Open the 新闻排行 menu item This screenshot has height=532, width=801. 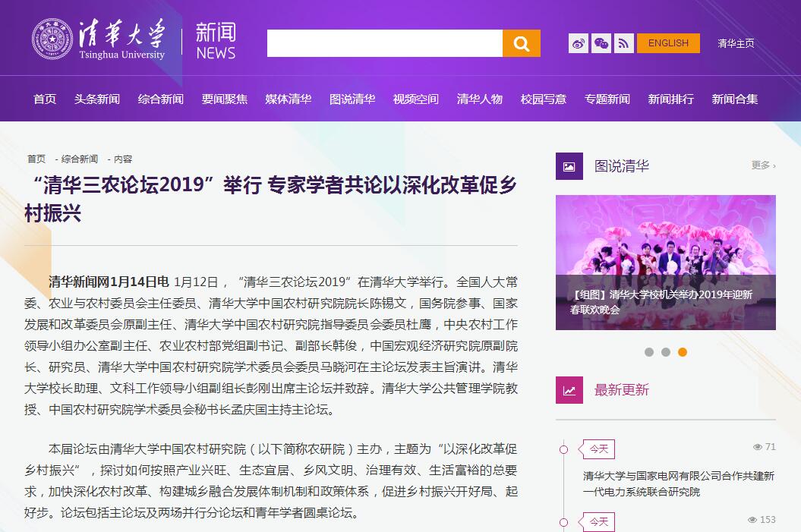670,99
